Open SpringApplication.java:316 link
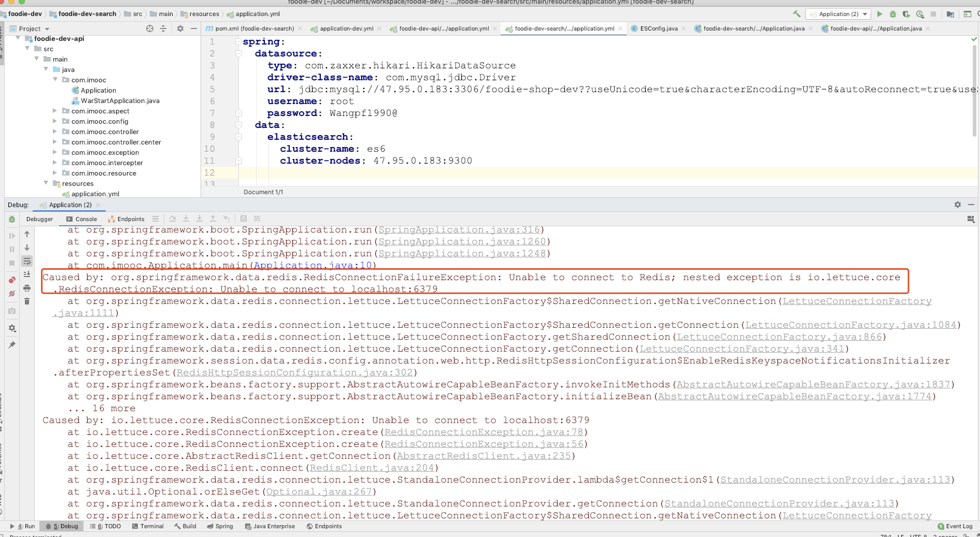Viewport: 980px width, 537px height. pyautogui.click(x=459, y=229)
